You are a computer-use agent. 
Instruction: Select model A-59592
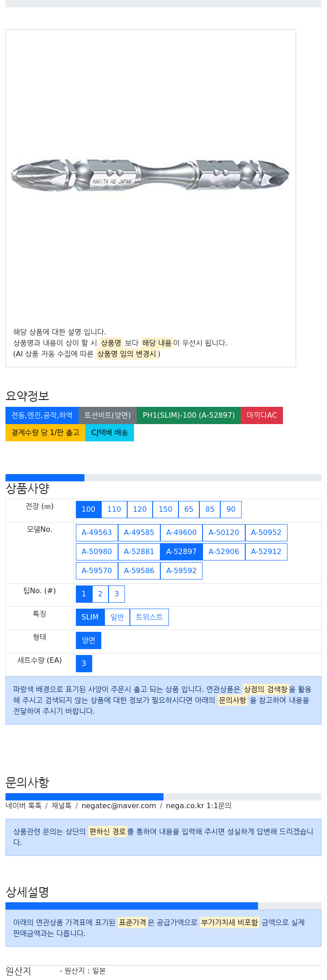(181, 570)
